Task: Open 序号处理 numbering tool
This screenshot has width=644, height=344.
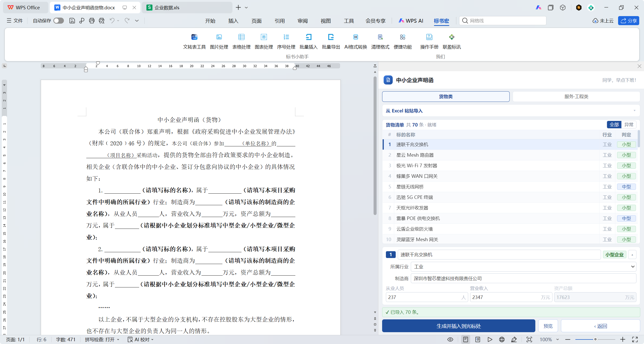Action: click(286, 41)
